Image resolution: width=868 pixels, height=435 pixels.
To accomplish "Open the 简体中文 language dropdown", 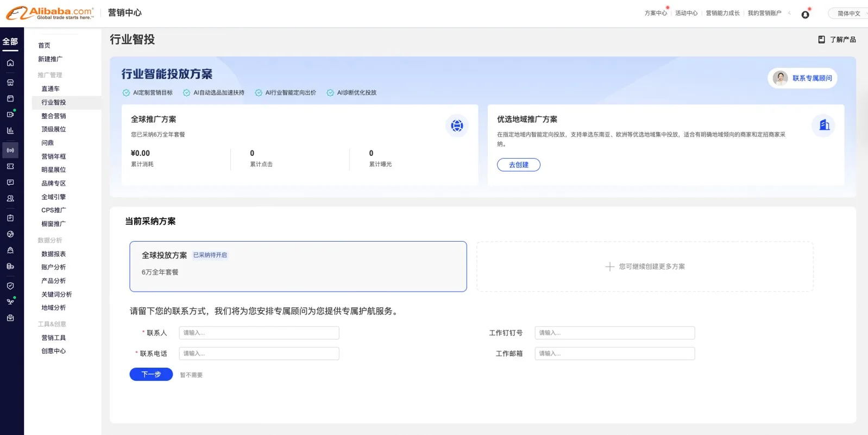I will [x=848, y=14].
